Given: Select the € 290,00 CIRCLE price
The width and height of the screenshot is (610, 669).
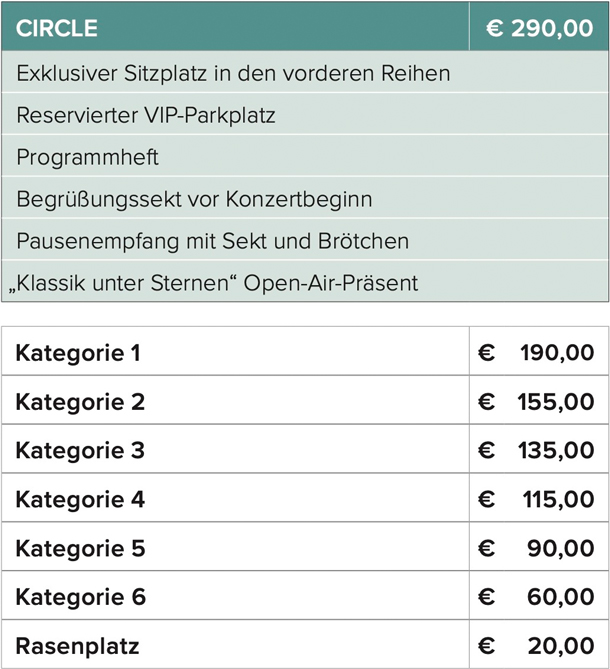Looking at the screenshot, I should [540, 28].
